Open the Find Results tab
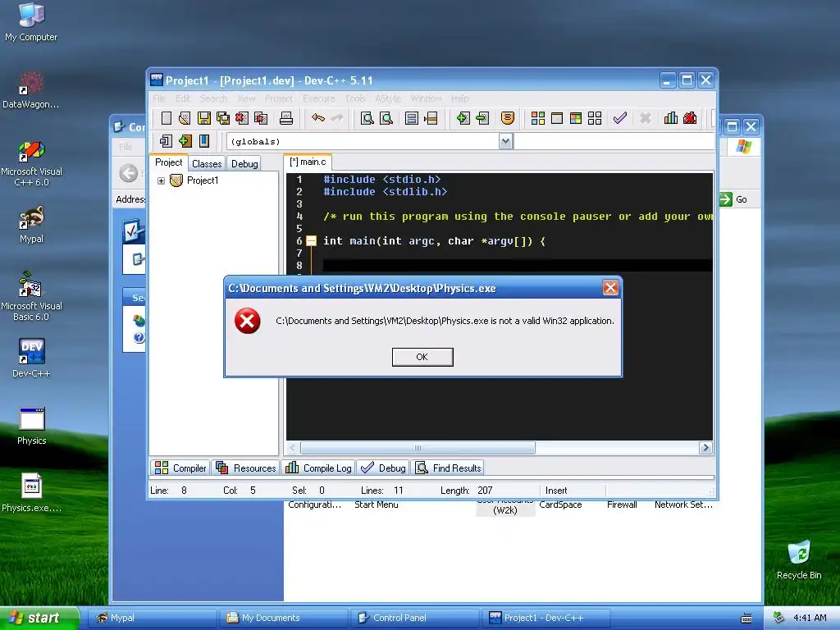Image resolution: width=840 pixels, height=630 pixels. tap(449, 468)
